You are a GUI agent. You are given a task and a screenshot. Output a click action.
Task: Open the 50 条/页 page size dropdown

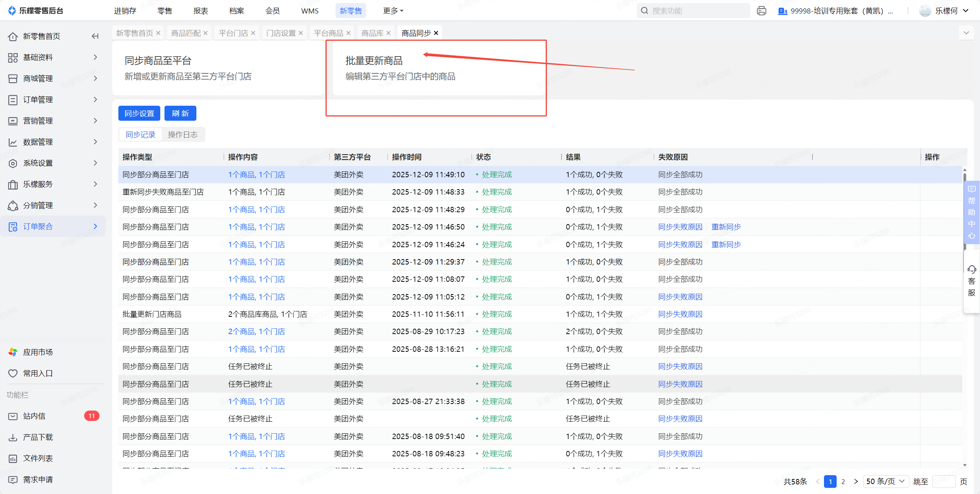885,481
